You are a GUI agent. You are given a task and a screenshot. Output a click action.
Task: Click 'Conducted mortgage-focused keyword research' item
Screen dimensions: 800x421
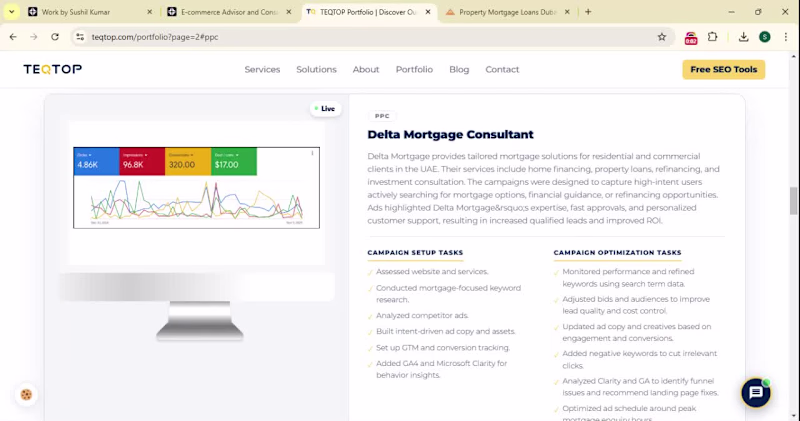(x=448, y=293)
